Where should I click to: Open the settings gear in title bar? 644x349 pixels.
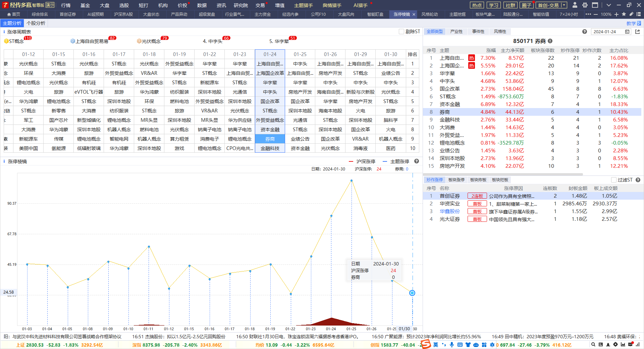pyautogui.click(x=585, y=5)
